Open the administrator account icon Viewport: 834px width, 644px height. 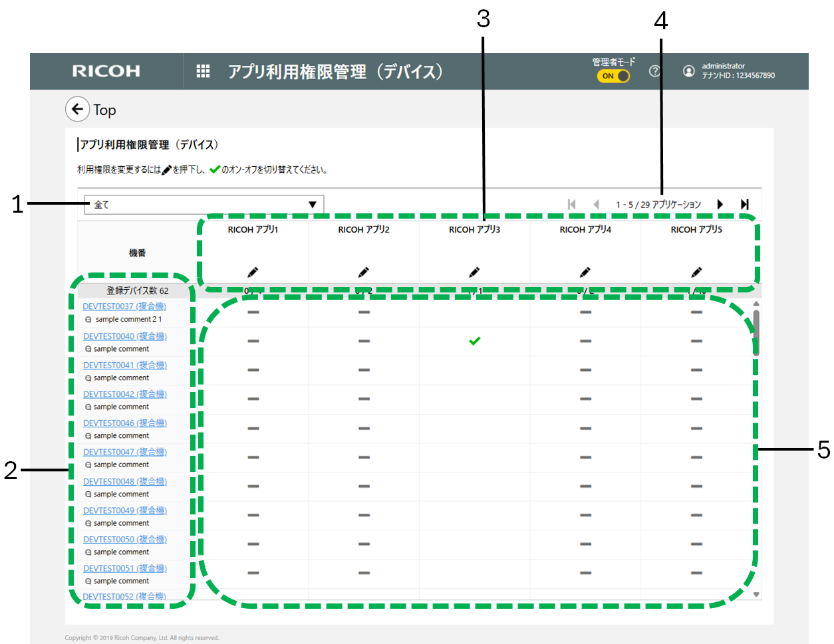pyautogui.click(x=689, y=71)
